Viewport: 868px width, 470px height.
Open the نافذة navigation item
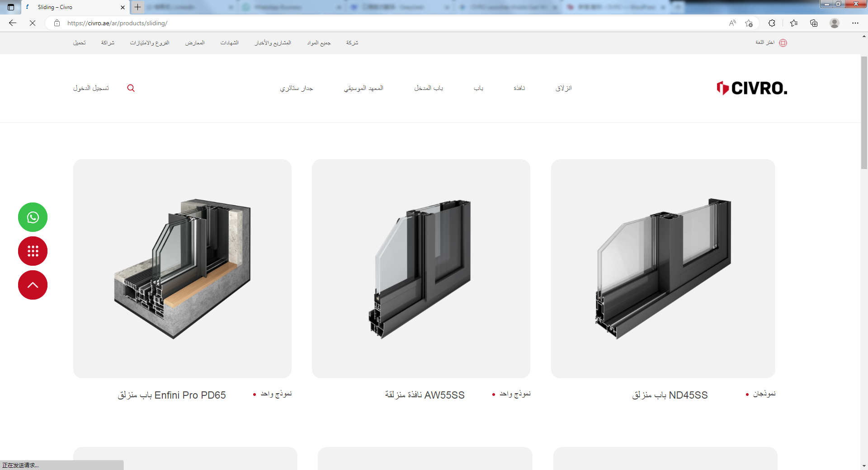519,88
